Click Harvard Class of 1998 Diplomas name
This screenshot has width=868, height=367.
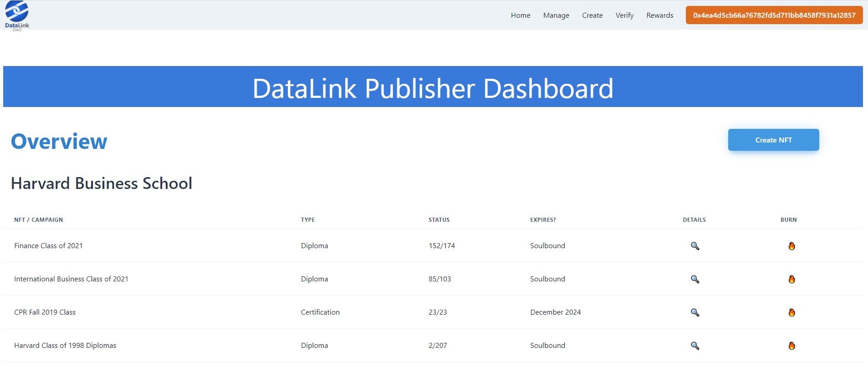[65, 346]
